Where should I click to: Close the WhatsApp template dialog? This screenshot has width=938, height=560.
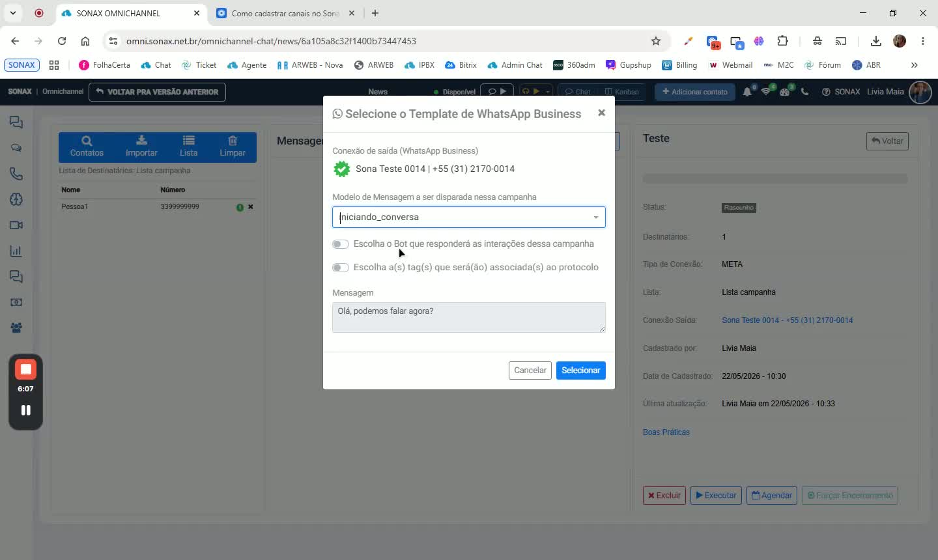[x=601, y=113]
